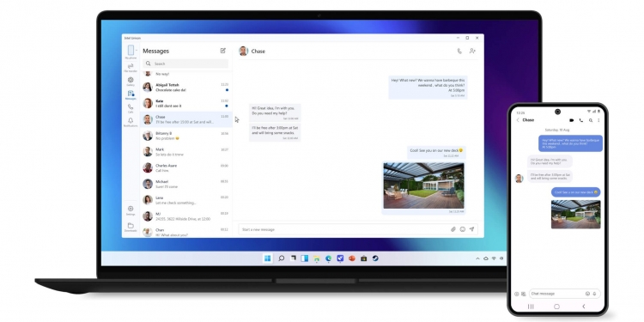The image size is (644, 322).
Task: Open Chan conversation
Action: point(186,231)
